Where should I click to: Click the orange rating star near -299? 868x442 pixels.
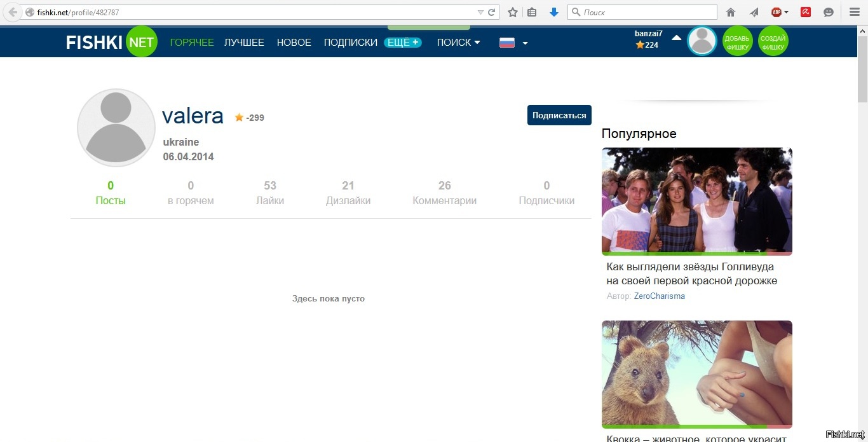tap(239, 118)
